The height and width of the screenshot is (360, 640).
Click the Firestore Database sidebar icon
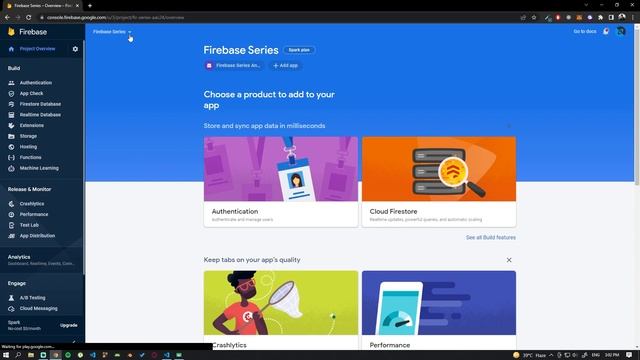(11, 104)
